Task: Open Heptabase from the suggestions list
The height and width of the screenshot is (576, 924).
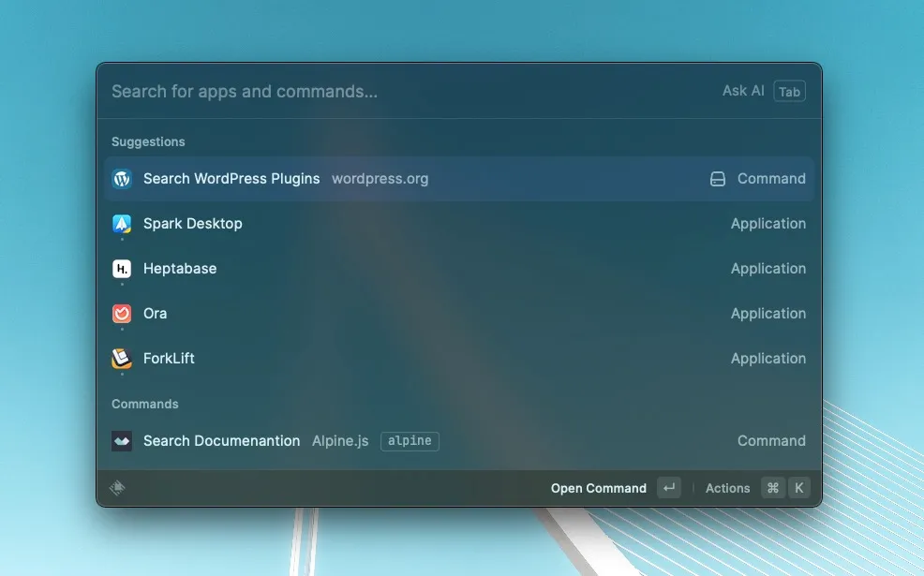Action: pos(180,269)
